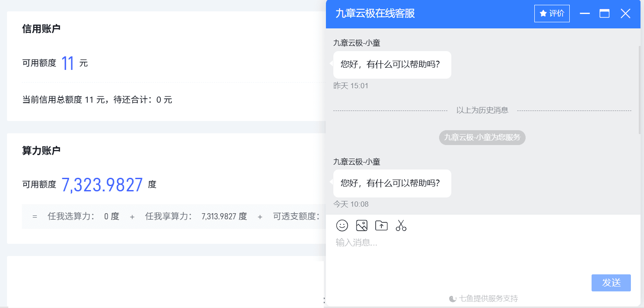Image resolution: width=644 pixels, height=308 pixels.
Task: Click the chat title 九章云极在线客服
Action: tap(375, 14)
